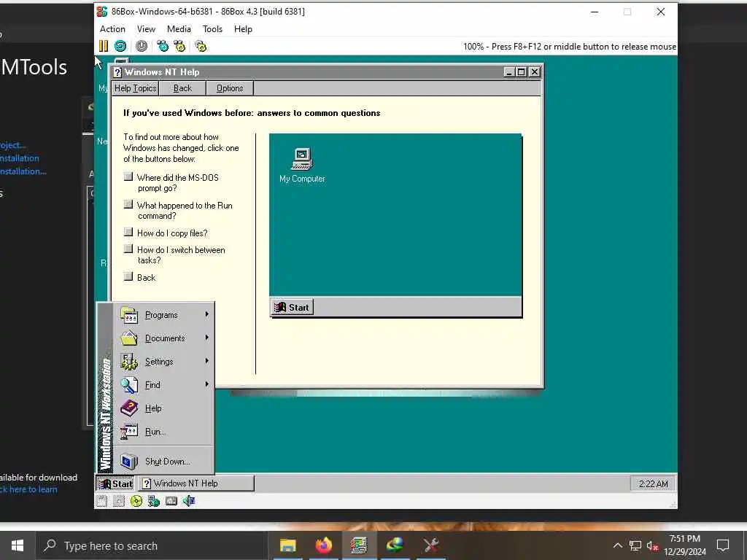
Task: Maximize the Windows NT Help window
Action: tap(521, 72)
